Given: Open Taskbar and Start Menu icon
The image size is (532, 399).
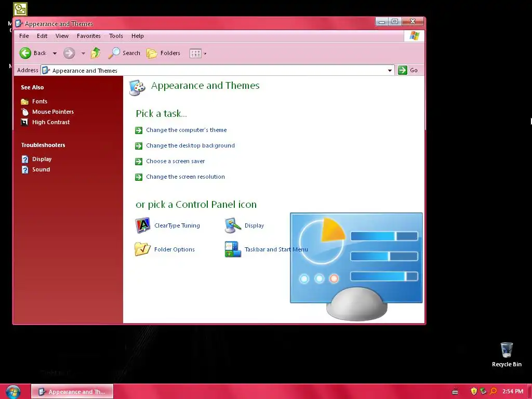Looking at the screenshot, I should tap(233, 249).
